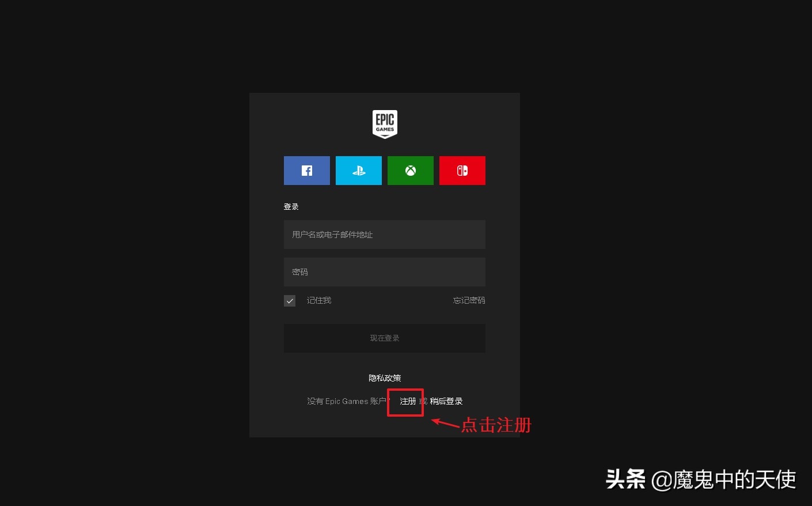
Task: Focus the 密码 password field
Action: [385, 272]
